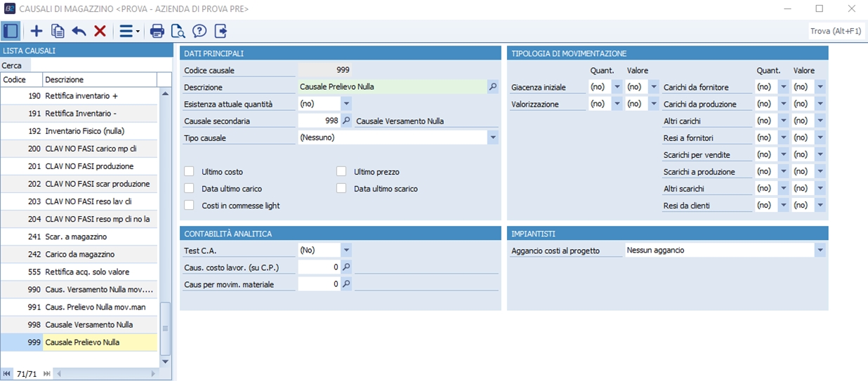868x381 pixels.
Task: Click the Descrizione field Causale Prelievo Nulla
Action: point(393,86)
